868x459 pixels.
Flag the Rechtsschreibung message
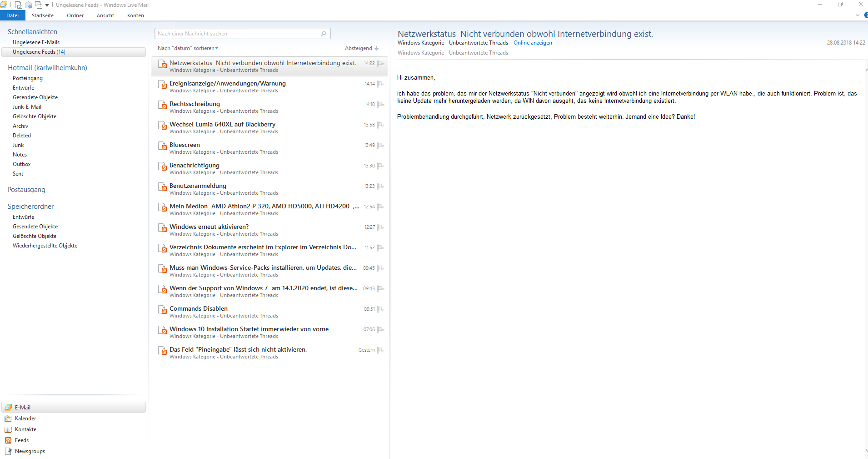(x=381, y=104)
